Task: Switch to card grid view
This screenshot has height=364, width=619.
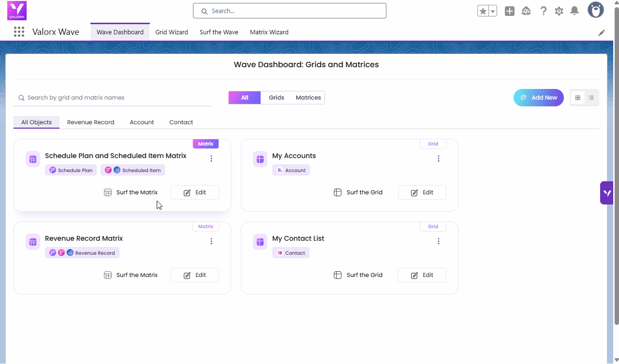Action: coord(577,98)
